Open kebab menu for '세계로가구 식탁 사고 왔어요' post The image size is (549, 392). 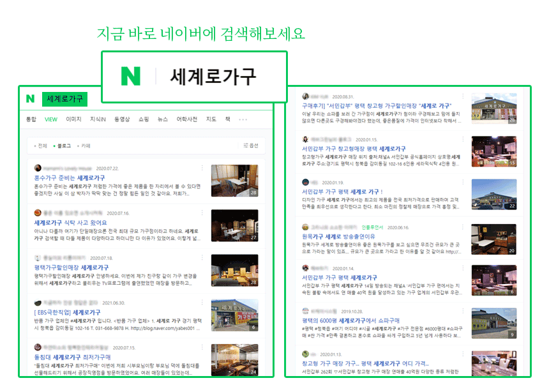(x=202, y=213)
